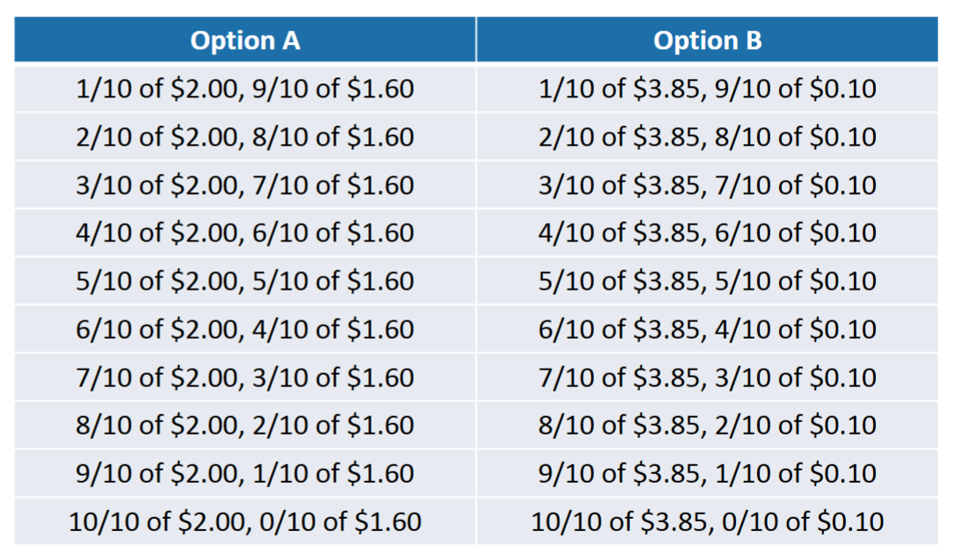Select the 8/10 of $3.85 cell
The image size is (968, 560).
707,425
